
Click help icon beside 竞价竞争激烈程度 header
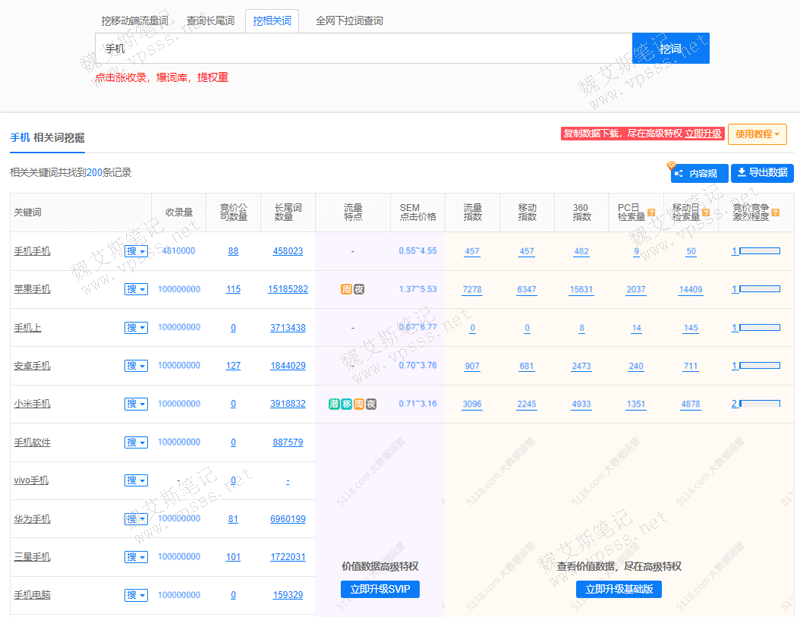point(775,212)
